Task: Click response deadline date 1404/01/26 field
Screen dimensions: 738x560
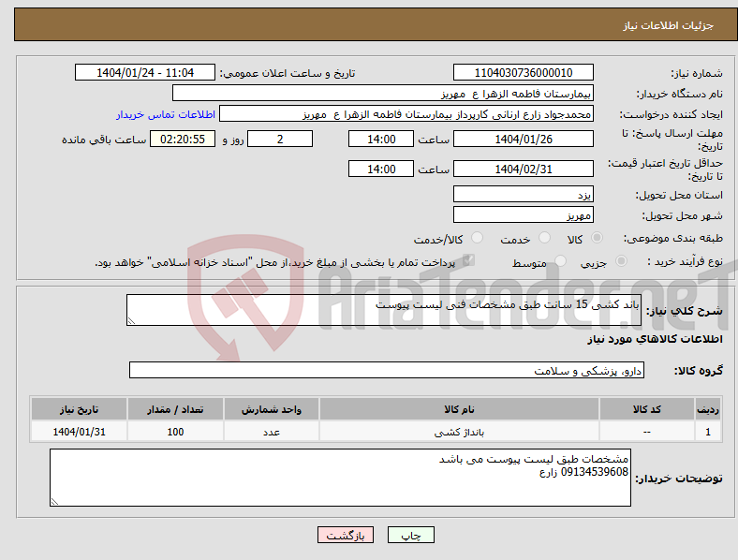Action: [524, 140]
